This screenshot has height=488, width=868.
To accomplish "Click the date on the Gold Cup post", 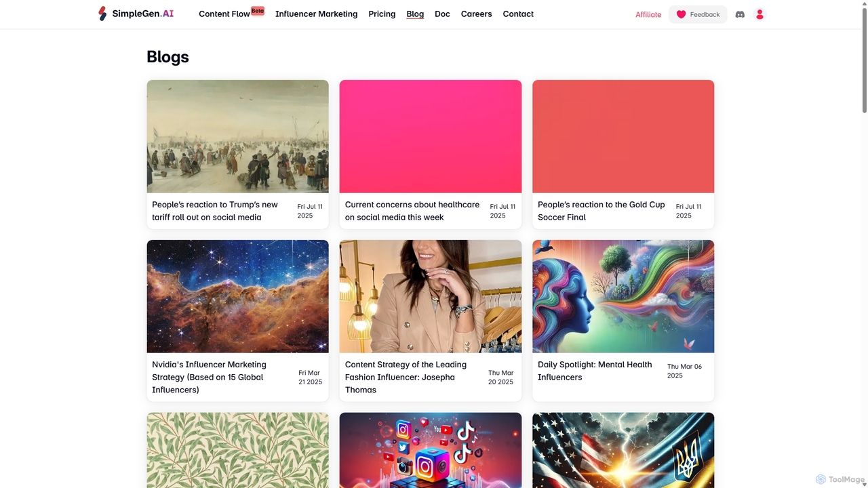I will click(x=688, y=211).
